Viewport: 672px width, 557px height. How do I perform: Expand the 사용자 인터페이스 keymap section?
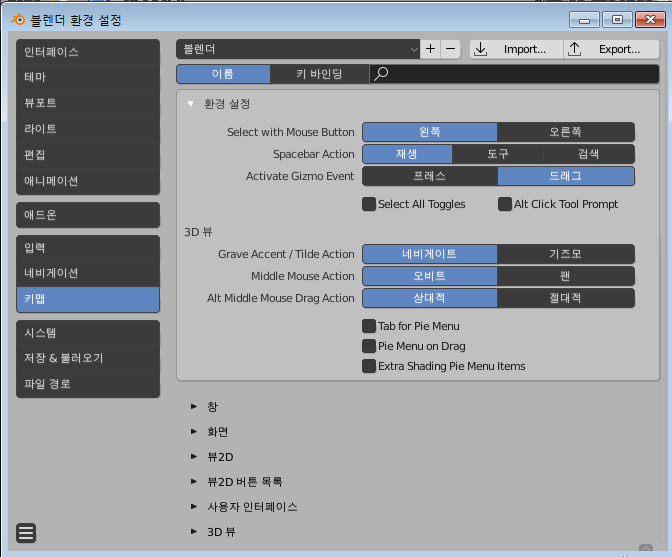pyautogui.click(x=194, y=507)
